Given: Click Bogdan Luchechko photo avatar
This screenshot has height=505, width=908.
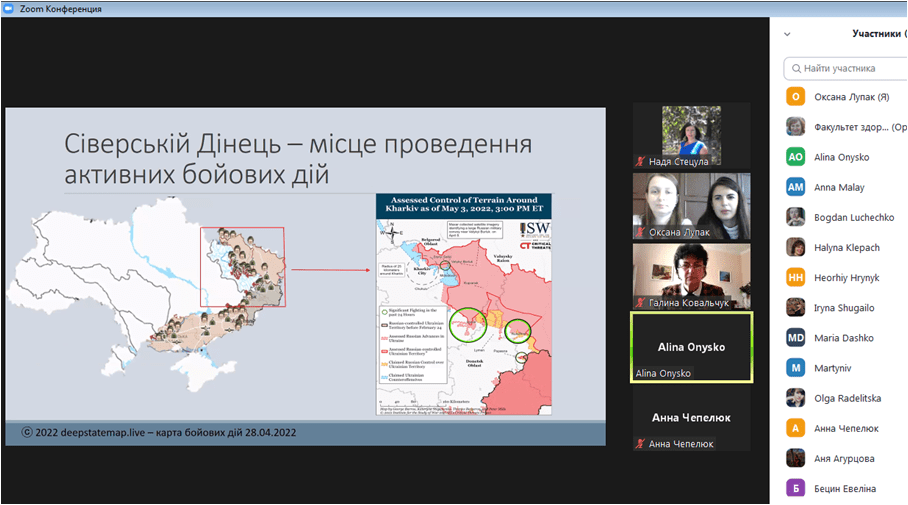Looking at the screenshot, I should (x=796, y=217).
